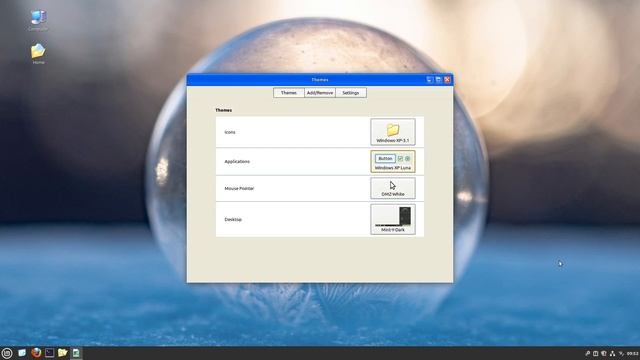The height and width of the screenshot is (360, 640).
Task: Click the key icon in system tray
Action: pyautogui.click(x=587, y=353)
